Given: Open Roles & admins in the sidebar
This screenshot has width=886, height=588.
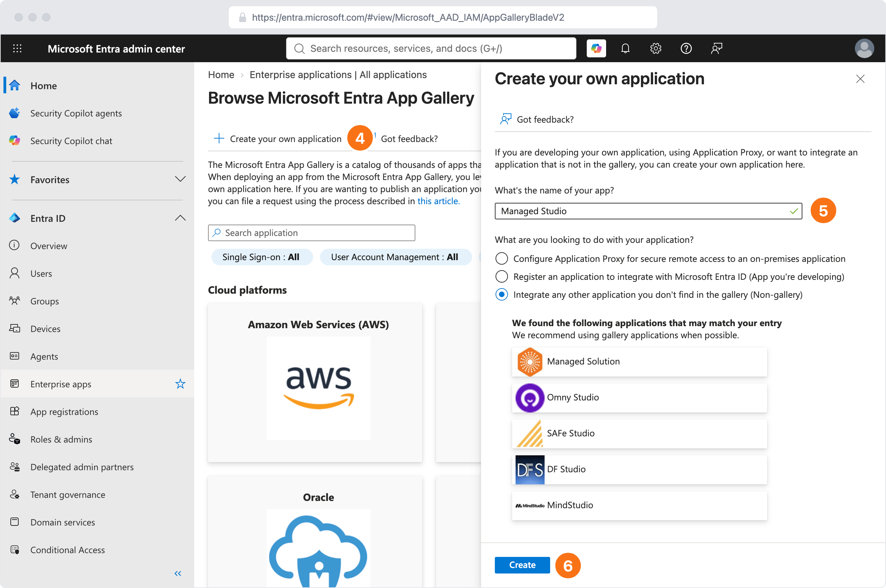Looking at the screenshot, I should 97,439.
